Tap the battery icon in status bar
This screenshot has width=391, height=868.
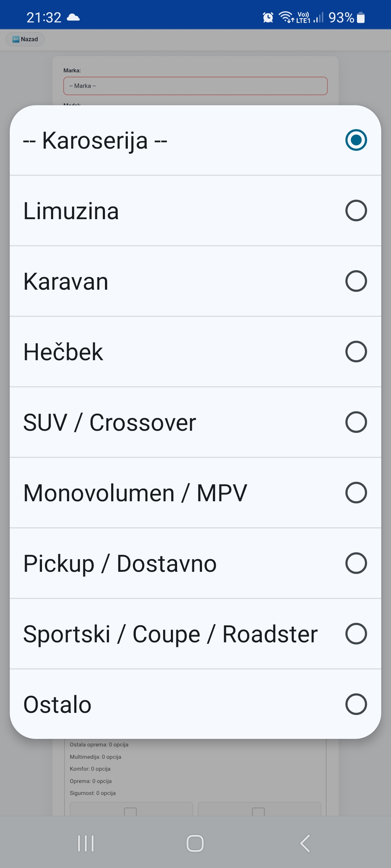pyautogui.click(x=361, y=17)
